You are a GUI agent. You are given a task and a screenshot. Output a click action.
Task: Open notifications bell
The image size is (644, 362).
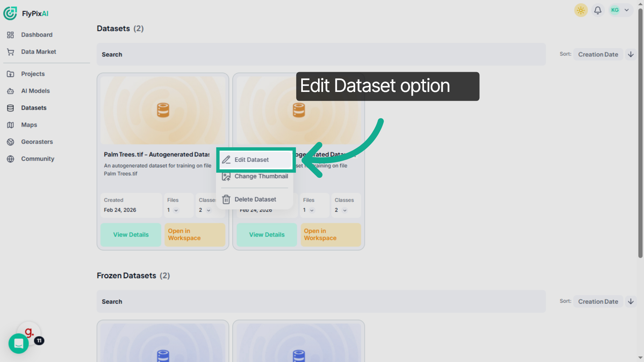click(598, 10)
